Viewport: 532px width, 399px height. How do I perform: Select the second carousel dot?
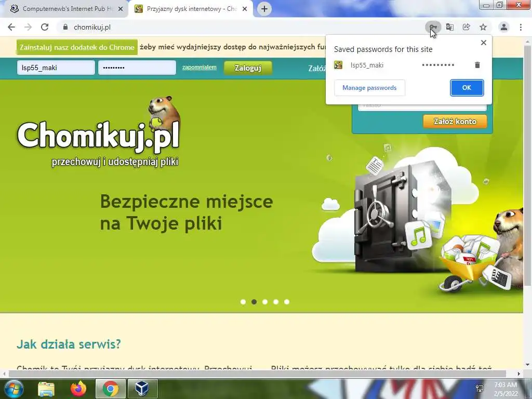coord(254,302)
